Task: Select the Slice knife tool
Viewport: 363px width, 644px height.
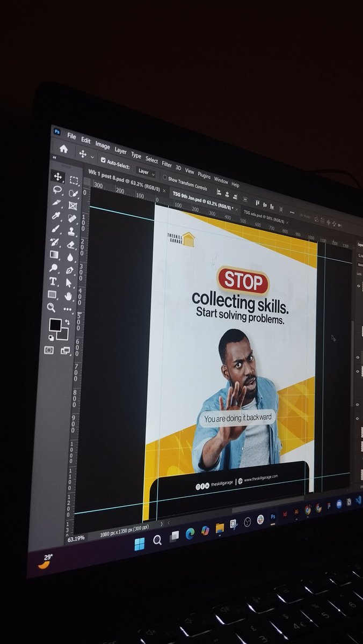Action: [x=56, y=202]
